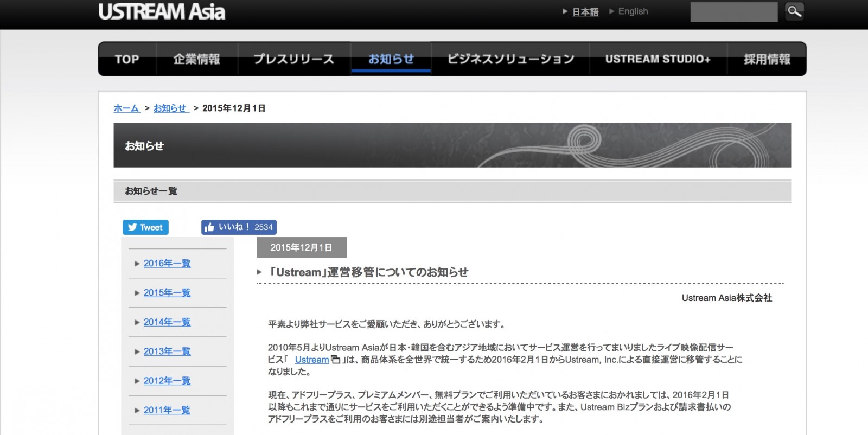
Task: Click the 「Ustream」運営移管についてのお知らせ headline
Action: [x=369, y=272]
